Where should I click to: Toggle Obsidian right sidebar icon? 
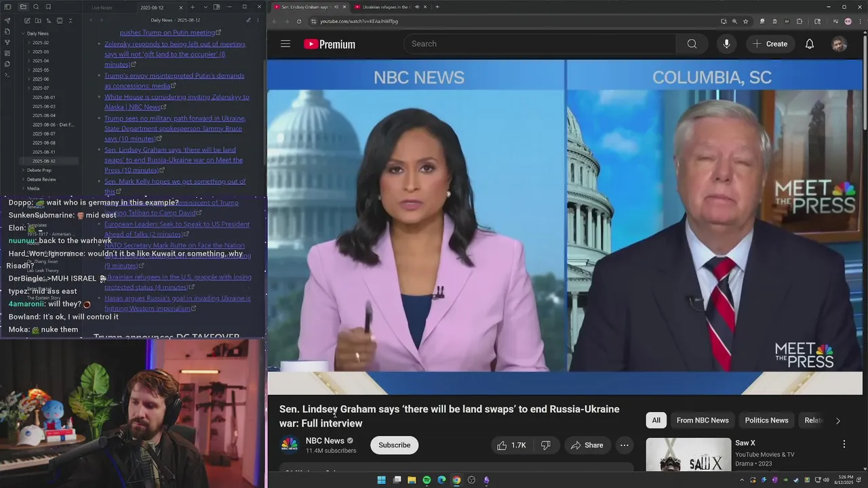pos(216,7)
